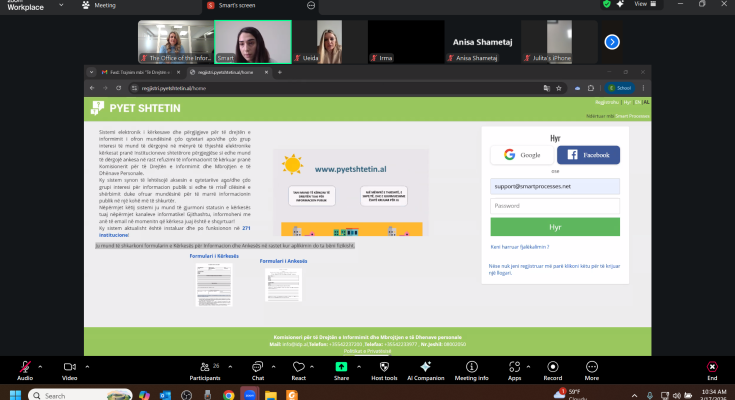This screenshot has height=400, width=735.
Task: Click the React heart icon
Action: tap(298, 367)
